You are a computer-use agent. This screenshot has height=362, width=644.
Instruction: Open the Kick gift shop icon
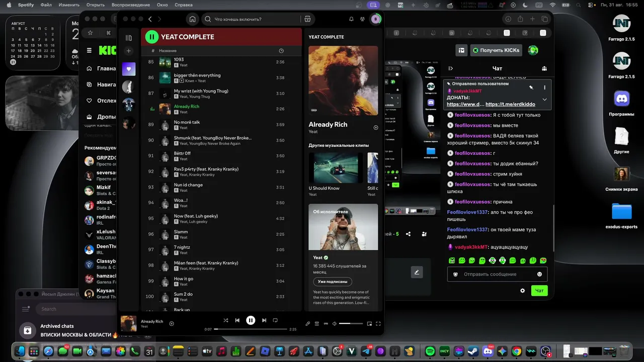[x=461, y=50]
